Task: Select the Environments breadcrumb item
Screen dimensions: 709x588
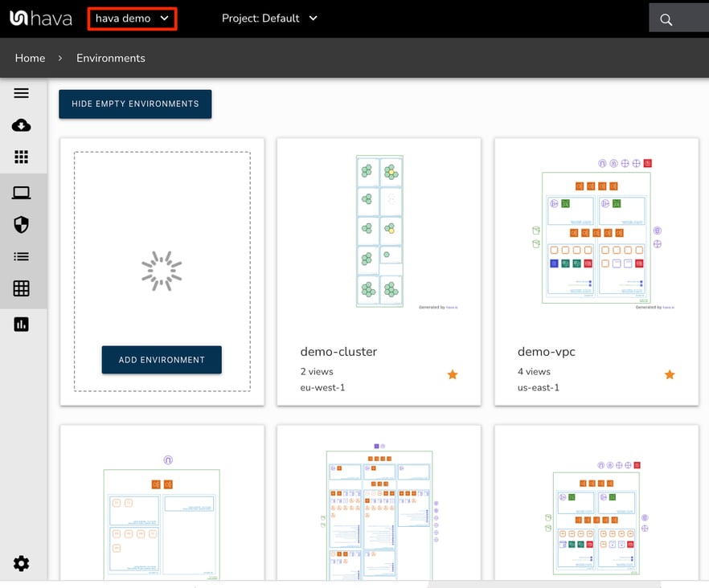Action: click(110, 58)
